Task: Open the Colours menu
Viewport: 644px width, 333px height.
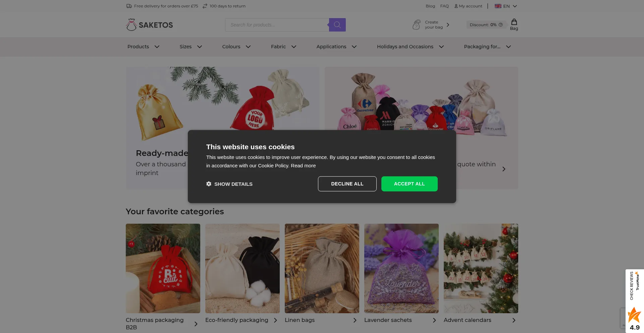Action: tap(231, 47)
